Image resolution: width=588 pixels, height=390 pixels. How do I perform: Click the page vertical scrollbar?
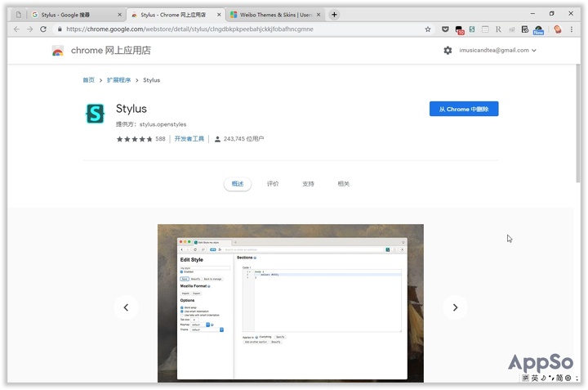[x=578, y=123]
